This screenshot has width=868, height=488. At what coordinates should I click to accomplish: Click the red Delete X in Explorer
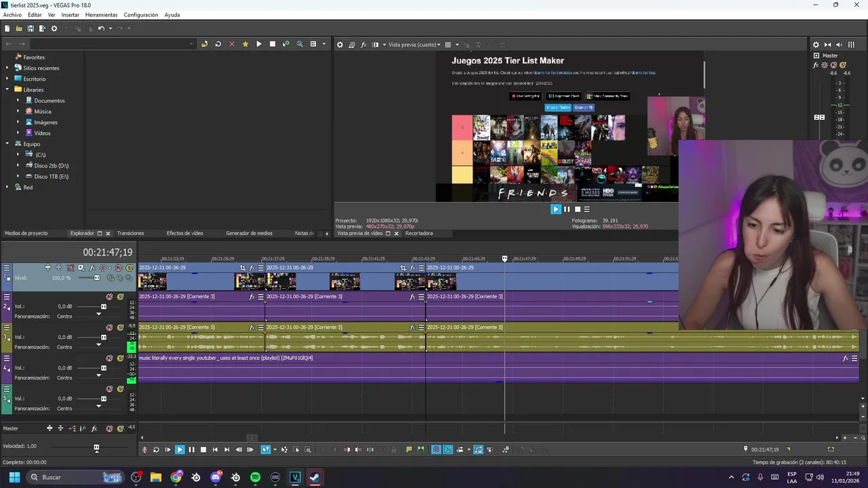(x=232, y=44)
